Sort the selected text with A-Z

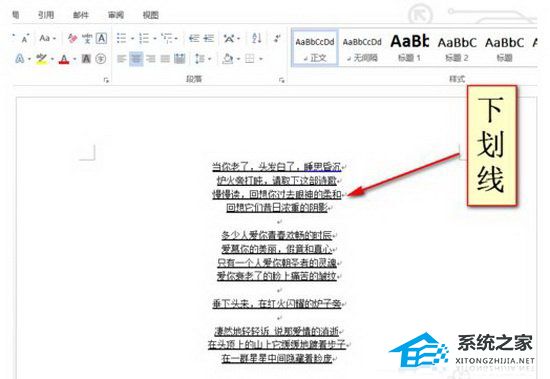pyautogui.click(x=257, y=38)
